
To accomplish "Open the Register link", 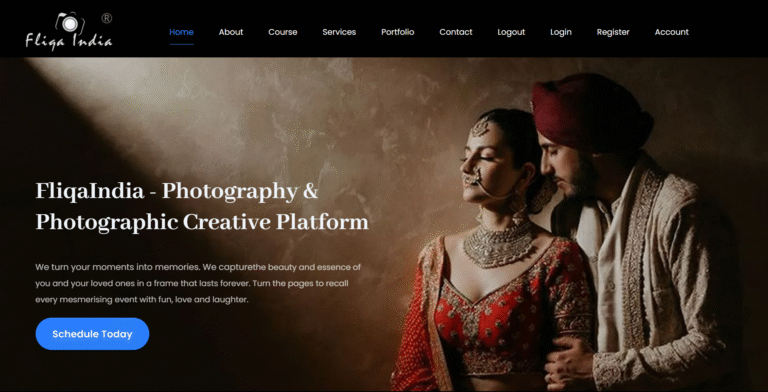I will click(x=613, y=32).
